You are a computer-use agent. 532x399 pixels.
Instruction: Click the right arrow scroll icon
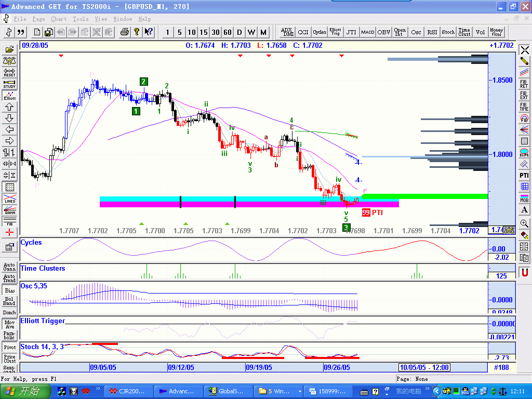9,141
